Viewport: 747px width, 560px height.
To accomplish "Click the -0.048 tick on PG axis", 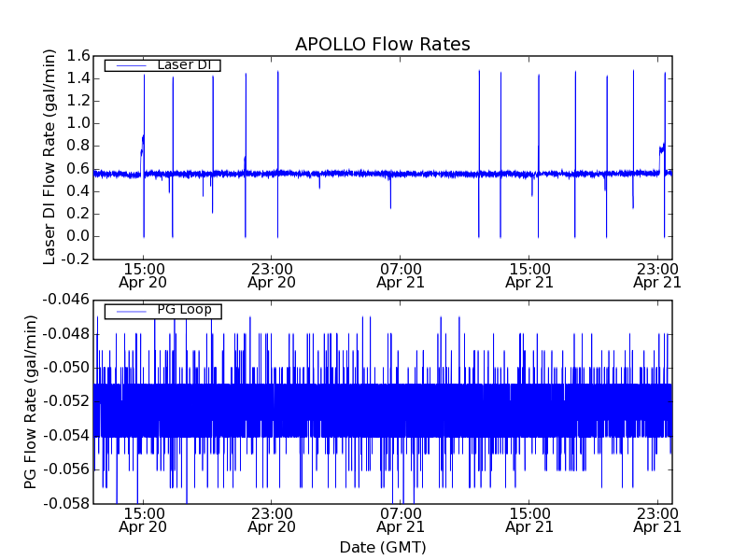I will pyautogui.click(x=66, y=334).
